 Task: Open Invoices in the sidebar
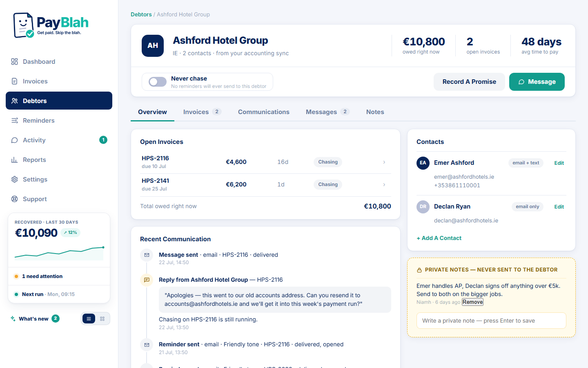point(59,81)
